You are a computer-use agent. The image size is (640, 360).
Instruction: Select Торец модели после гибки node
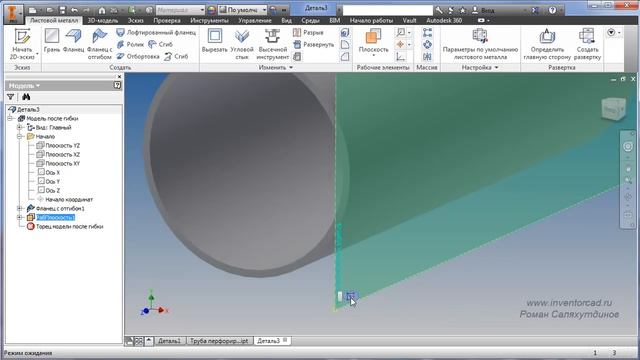[65, 227]
